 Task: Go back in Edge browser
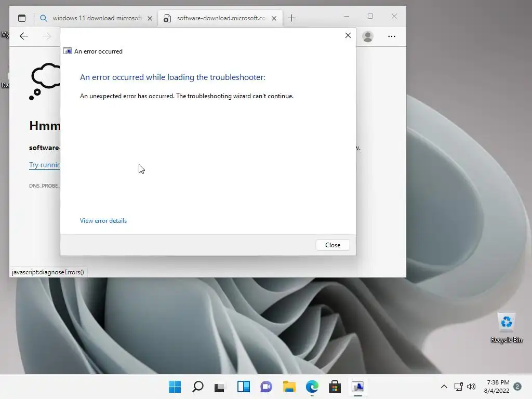24,36
